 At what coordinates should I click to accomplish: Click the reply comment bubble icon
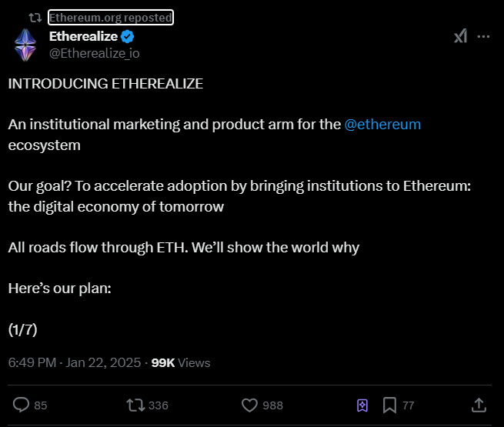point(22,405)
